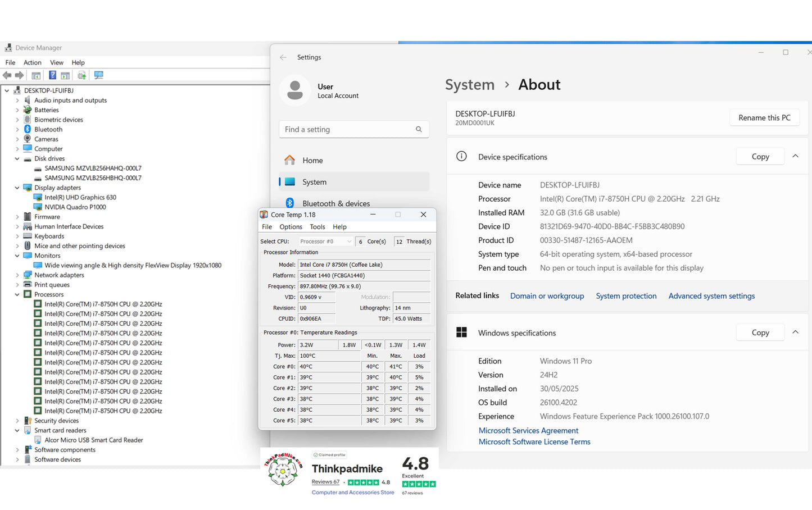The image size is (812, 510).
Task: Click the user avatar icon in Settings
Action: tap(295, 90)
